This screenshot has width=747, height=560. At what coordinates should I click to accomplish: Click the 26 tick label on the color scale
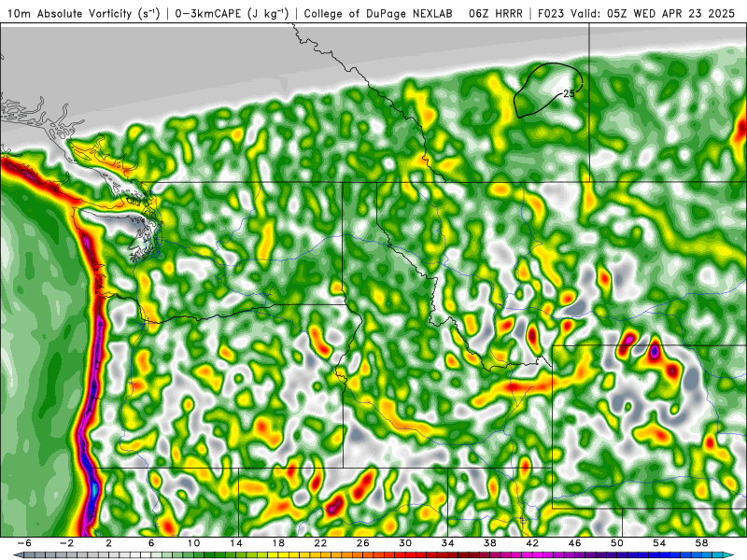tap(363, 543)
